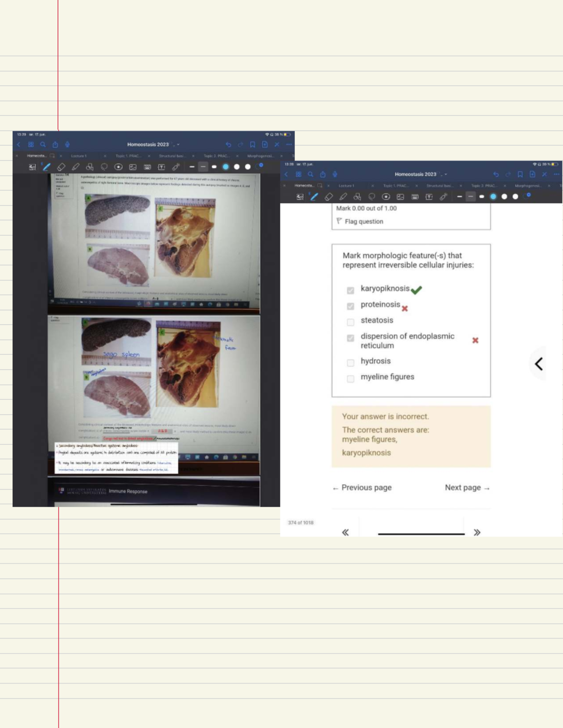Tap the bookmark icon above the quiz question
Image resolution: width=563 pixels, height=728 pixels.
point(520,174)
